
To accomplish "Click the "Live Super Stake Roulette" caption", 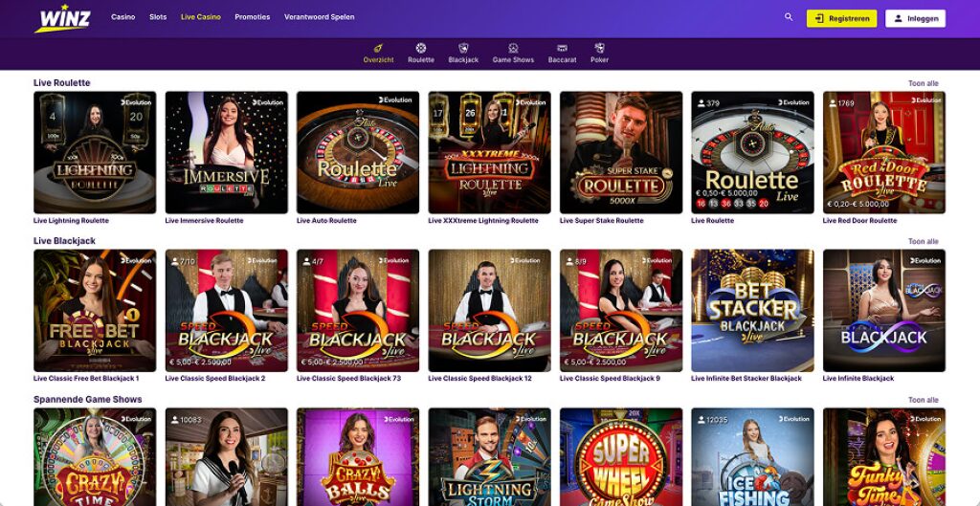I will 602,221.
